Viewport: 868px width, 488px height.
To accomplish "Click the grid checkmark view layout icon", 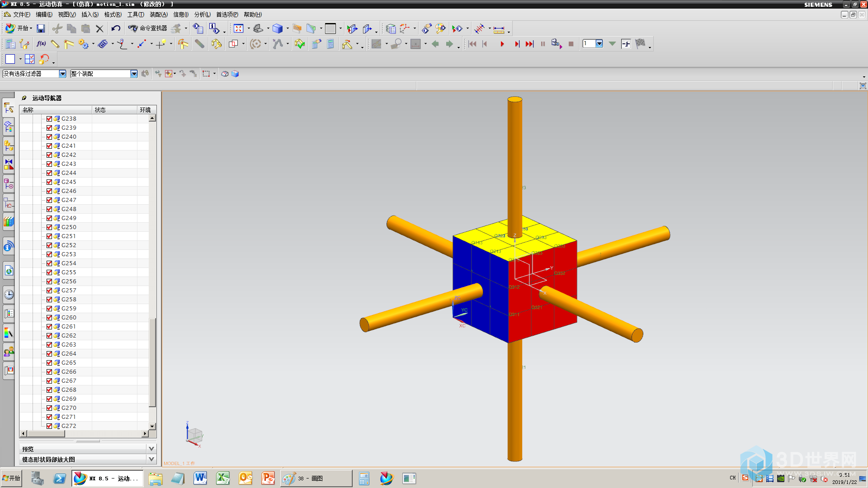I will (x=30, y=59).
